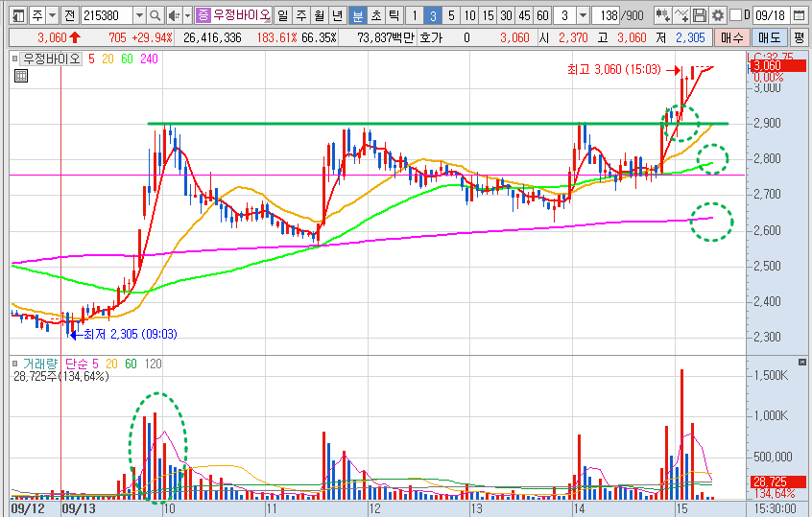Toggle the left side panel icon
812x517 pixels.
point(18,16)
